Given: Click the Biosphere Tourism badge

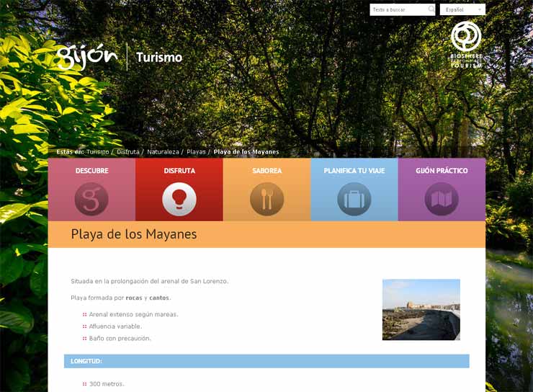Looking at the screenshot, I should point(466,45).
